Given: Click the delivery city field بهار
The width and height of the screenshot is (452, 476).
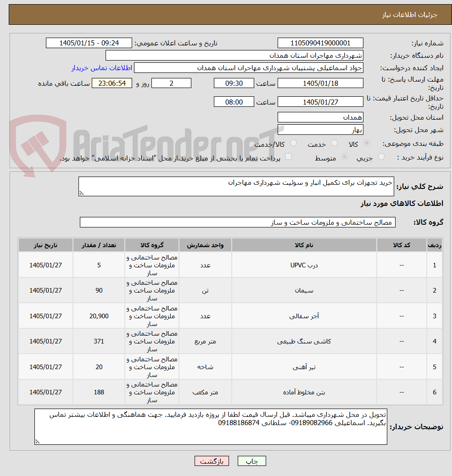Looking at the screenshot, I should (x=320, y=130).
